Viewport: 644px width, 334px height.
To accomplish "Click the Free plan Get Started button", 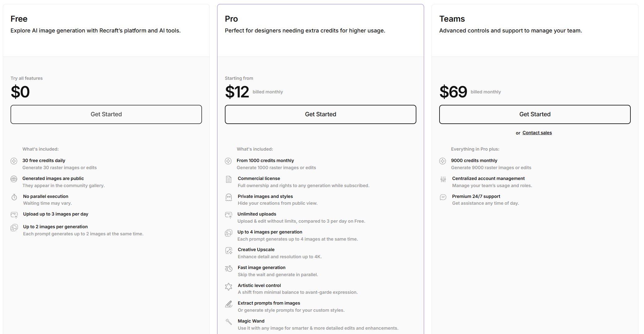I will click(106, 114).
